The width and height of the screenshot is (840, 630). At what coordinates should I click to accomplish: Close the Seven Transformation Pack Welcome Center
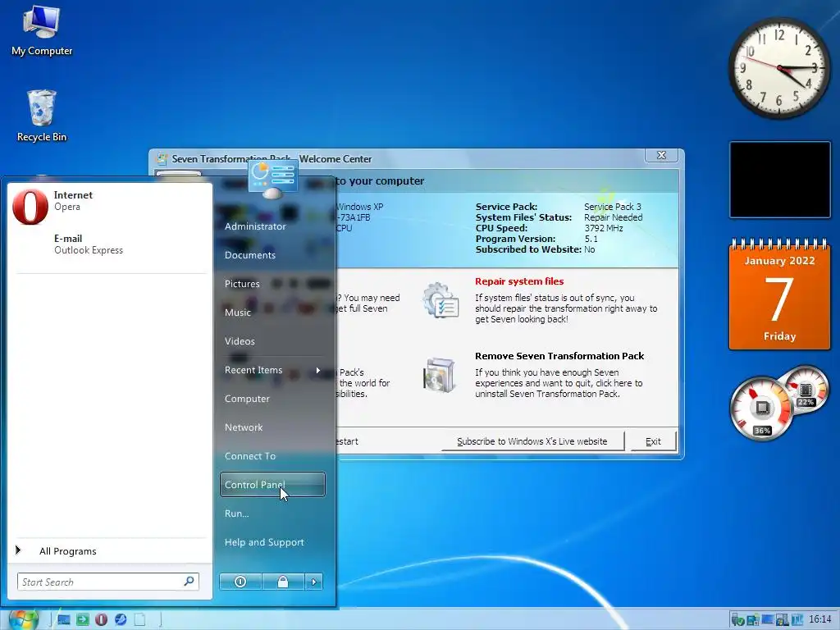tap(662, 155)
